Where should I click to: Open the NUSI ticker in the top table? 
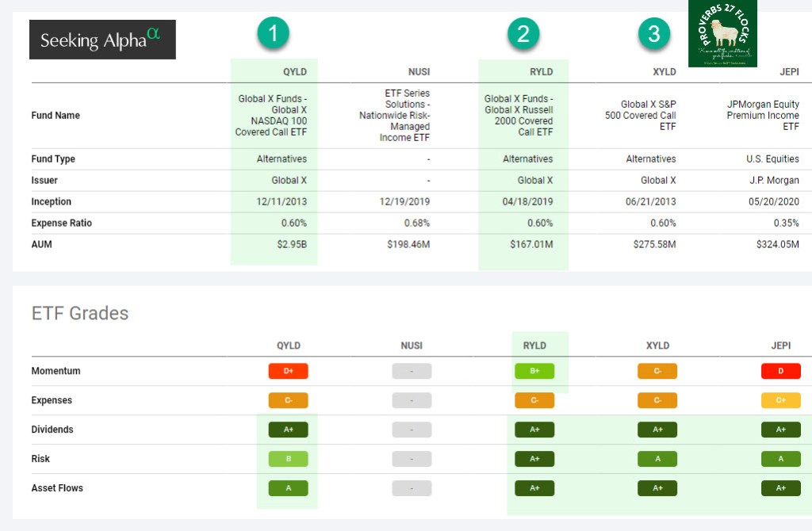click(418, 71)
